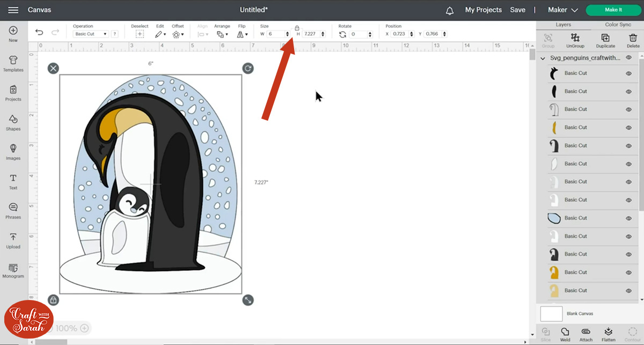The height and width of the screenshot is (345, 644).
Task: Open the Align dropdown
Action: pos(203,34)
